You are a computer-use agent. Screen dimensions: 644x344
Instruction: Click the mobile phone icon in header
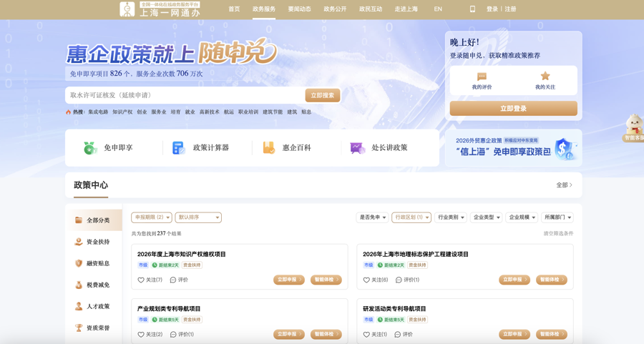472,9
